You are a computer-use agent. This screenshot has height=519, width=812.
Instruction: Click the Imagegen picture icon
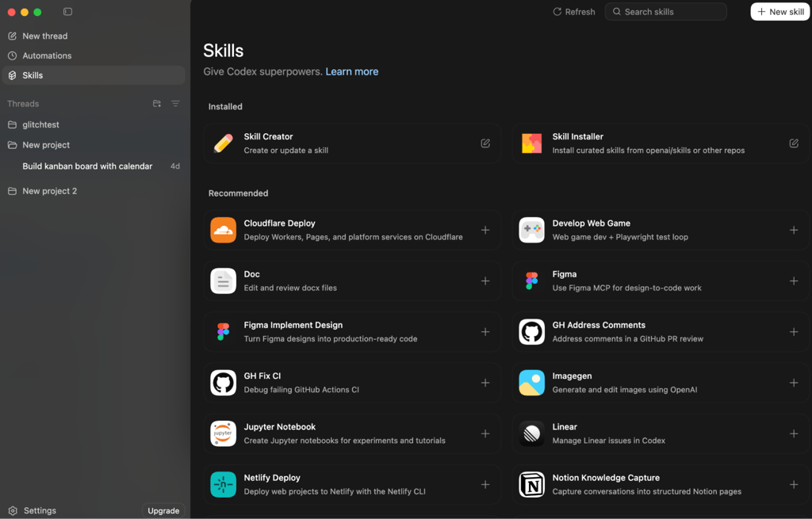532,383
